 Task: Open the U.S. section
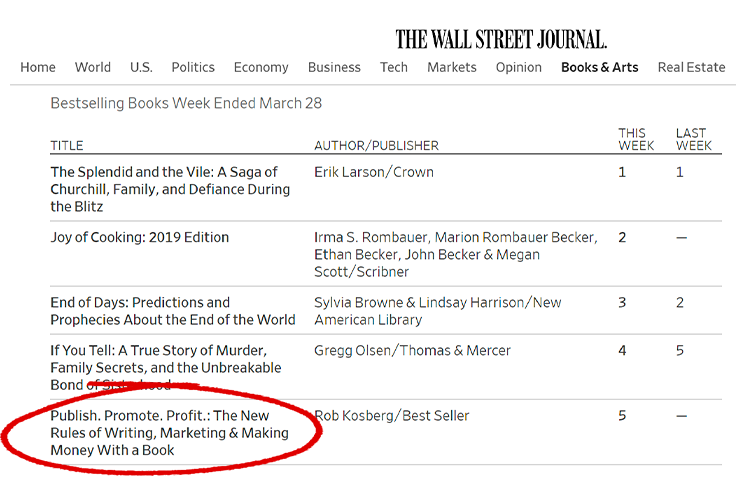pos(141,68)
